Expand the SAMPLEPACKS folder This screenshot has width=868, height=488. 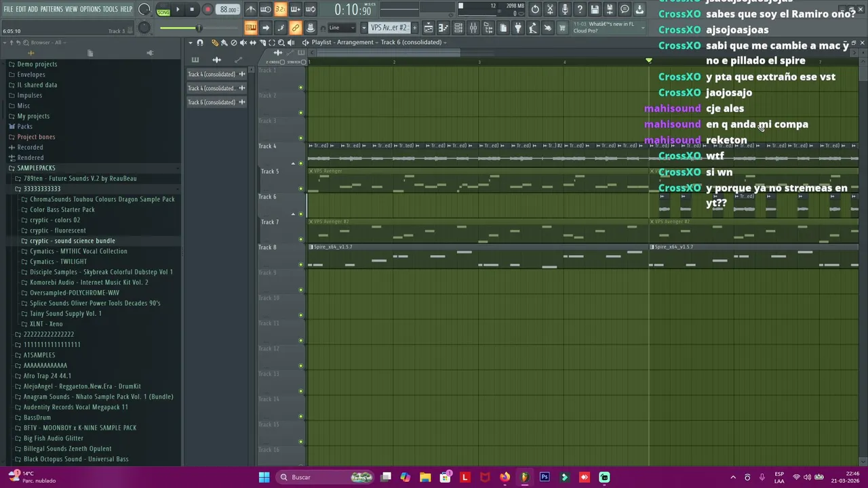tap(36, 168)
